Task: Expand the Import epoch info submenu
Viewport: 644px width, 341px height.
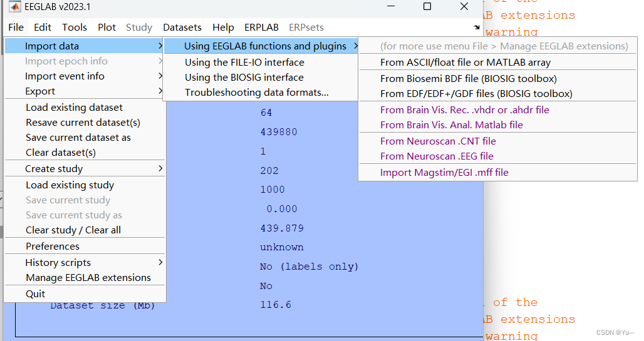Action: point(84,61)
